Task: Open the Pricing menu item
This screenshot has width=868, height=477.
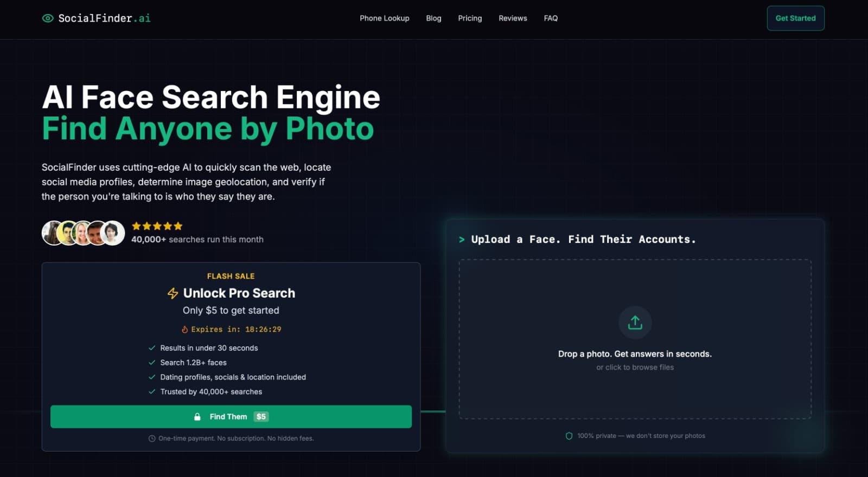Action: (469, 18)
